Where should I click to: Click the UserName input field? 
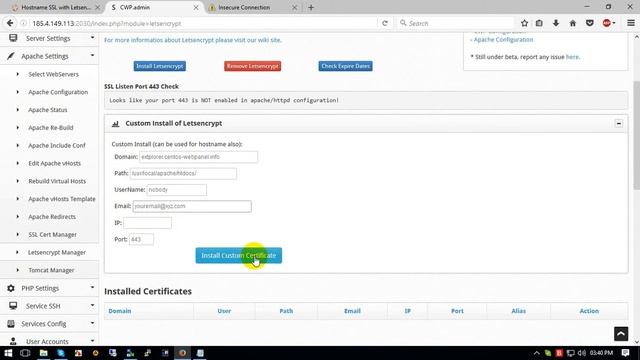[x=176, y=190]
